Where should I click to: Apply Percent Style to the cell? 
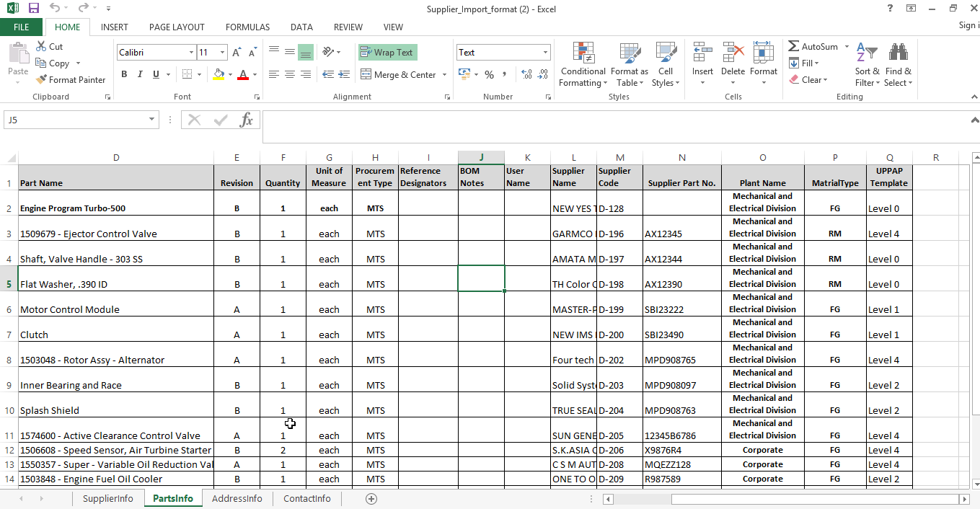coord(490,74)
